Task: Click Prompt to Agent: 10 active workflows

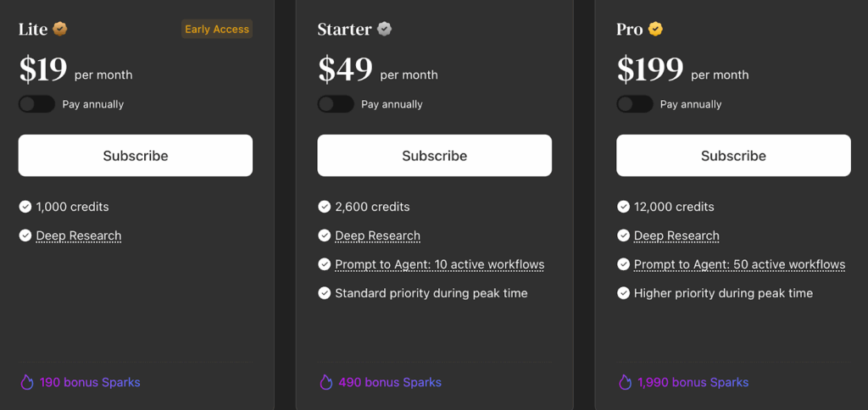Action: coord(439,264)
